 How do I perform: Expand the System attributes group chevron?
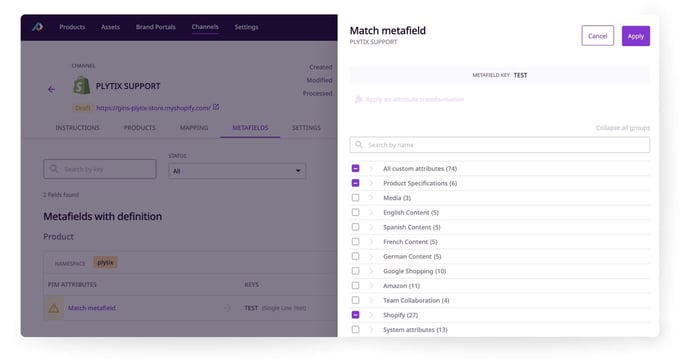371,329
